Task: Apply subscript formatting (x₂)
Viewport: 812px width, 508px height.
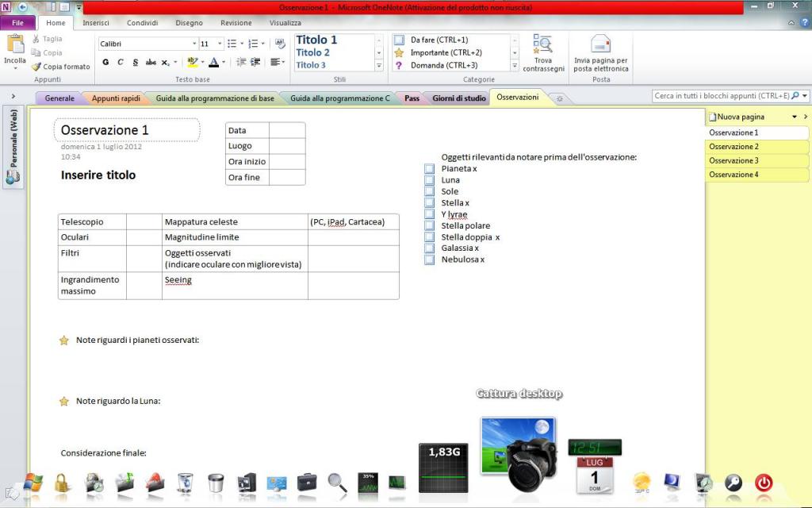Action: point(165,62)
